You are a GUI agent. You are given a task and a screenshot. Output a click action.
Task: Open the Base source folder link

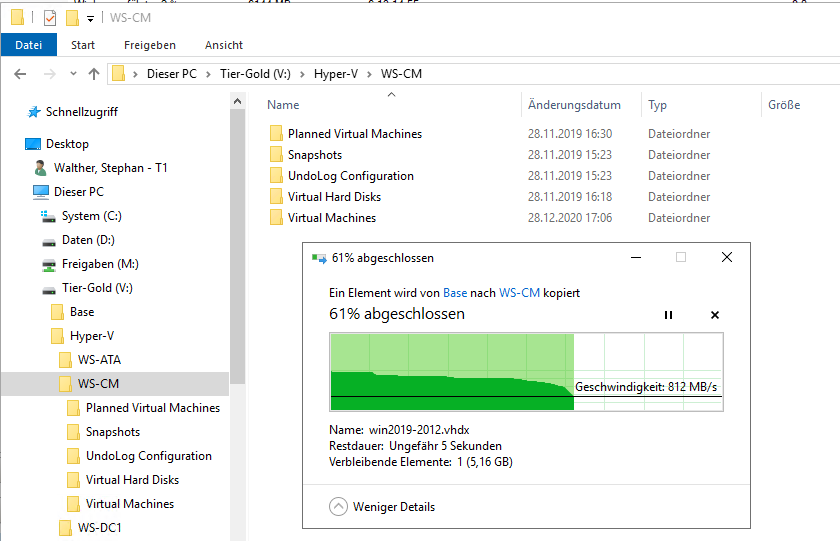[x=455, y=293]
